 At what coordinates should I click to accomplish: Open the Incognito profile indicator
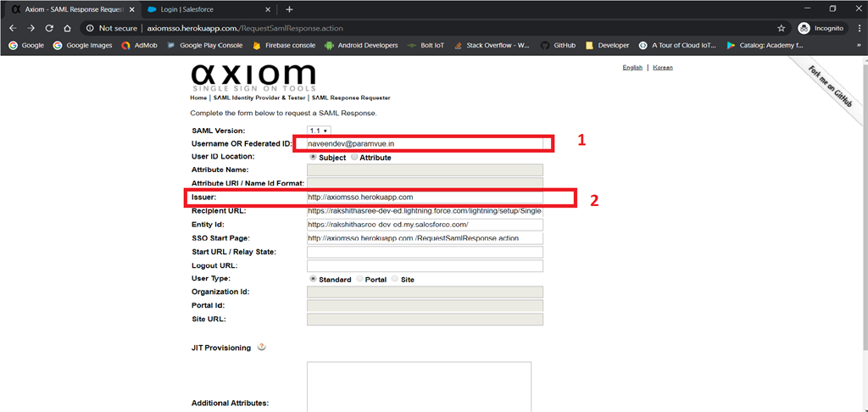[x=822, y=28]
